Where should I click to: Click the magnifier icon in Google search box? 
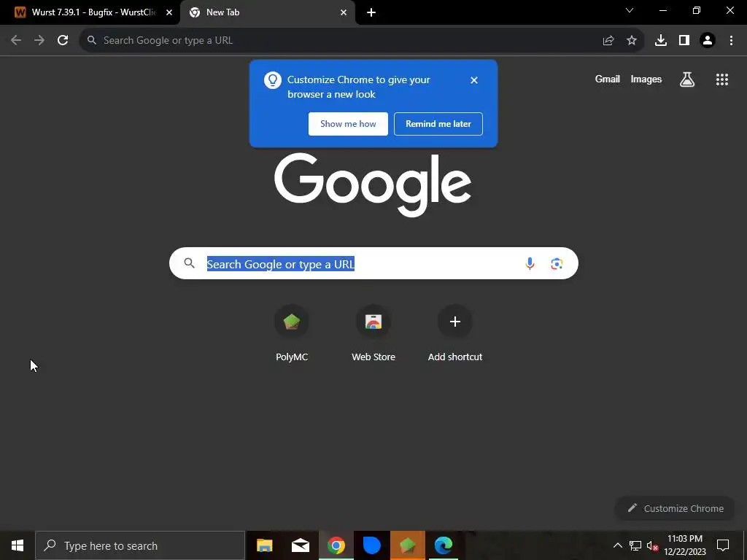tap(190, 263)
